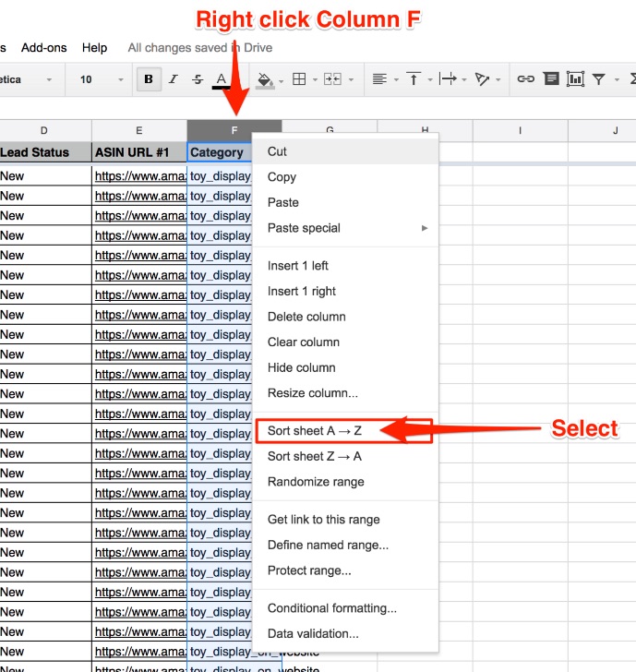The width and height of the screenshot is (636, 672).
Task: Open Data validation option
Action: (345, 634)
